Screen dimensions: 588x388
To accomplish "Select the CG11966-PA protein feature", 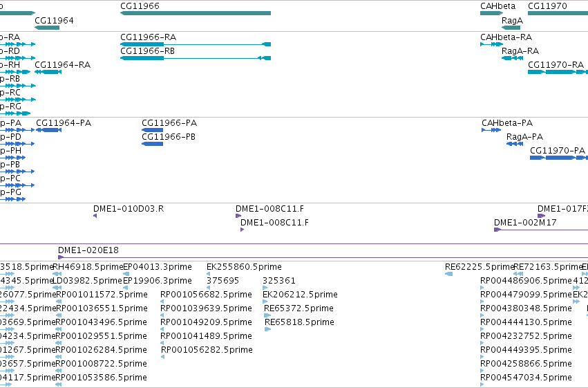I will click(x=152, y=130).
